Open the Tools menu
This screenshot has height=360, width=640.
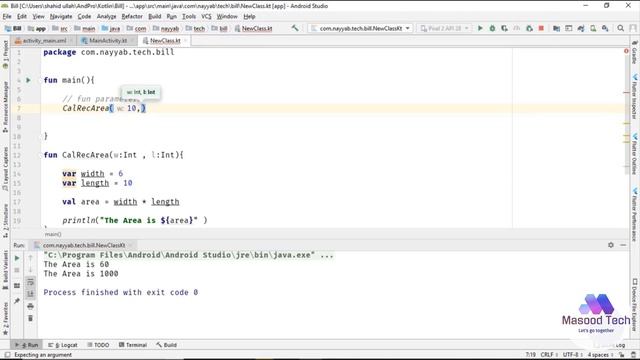pos(189,16)
